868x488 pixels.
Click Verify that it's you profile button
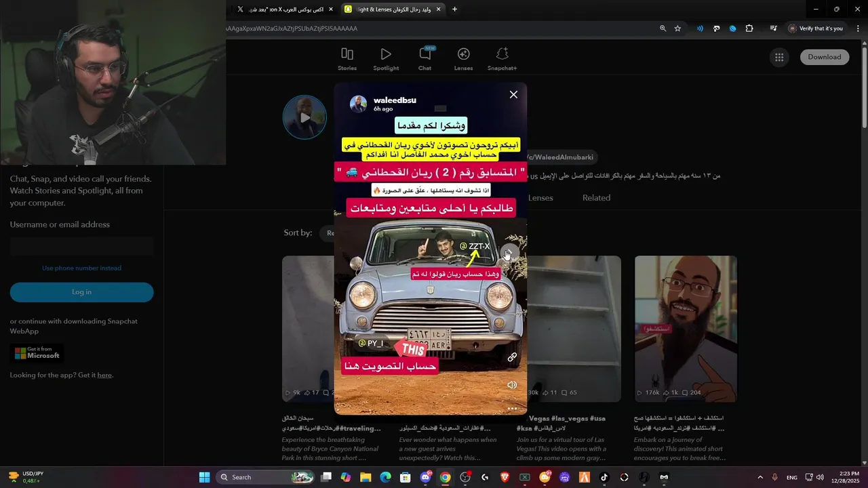tap(816, 28)
